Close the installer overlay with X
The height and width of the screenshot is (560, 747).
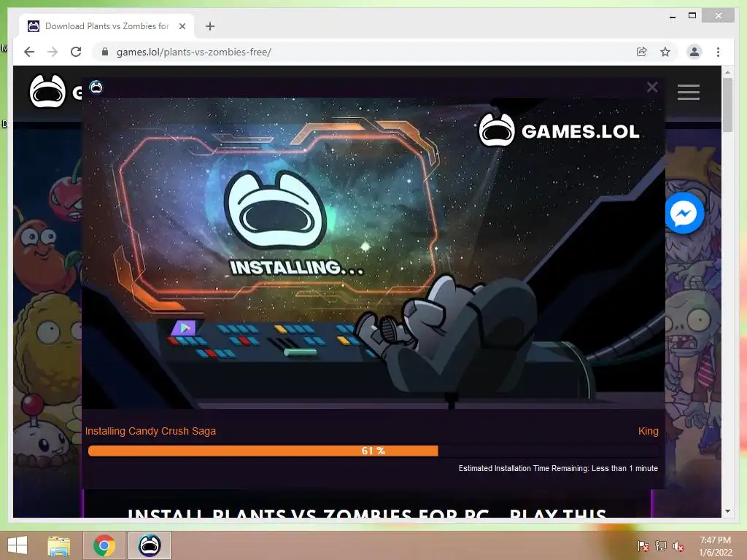point(652,87)
